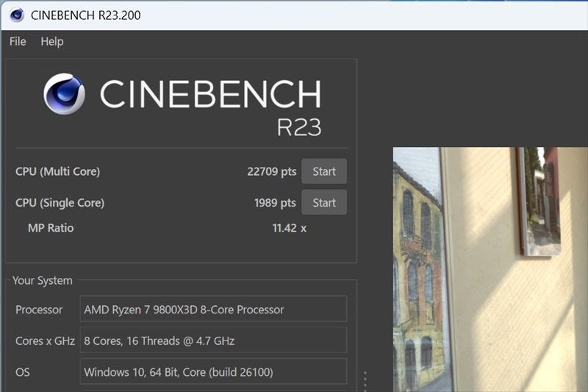Click the CINEBENCH R23.200 window title
This screenshot has width=588, height=392.
pyautogui.click(x=85, y=15)
